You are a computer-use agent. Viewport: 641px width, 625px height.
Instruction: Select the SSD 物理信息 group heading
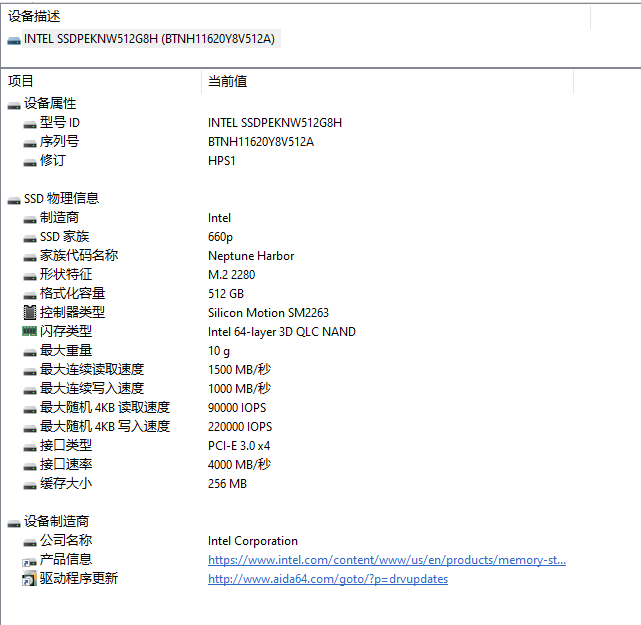(x=61, y=198)
